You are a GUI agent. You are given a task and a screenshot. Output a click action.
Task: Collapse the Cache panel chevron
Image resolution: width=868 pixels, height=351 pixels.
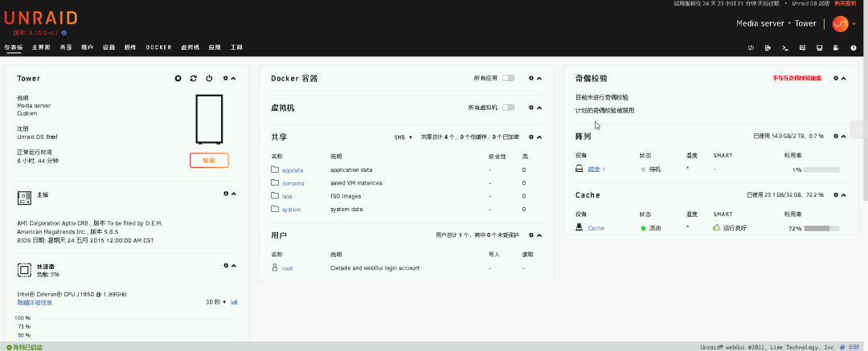(844, 195)
